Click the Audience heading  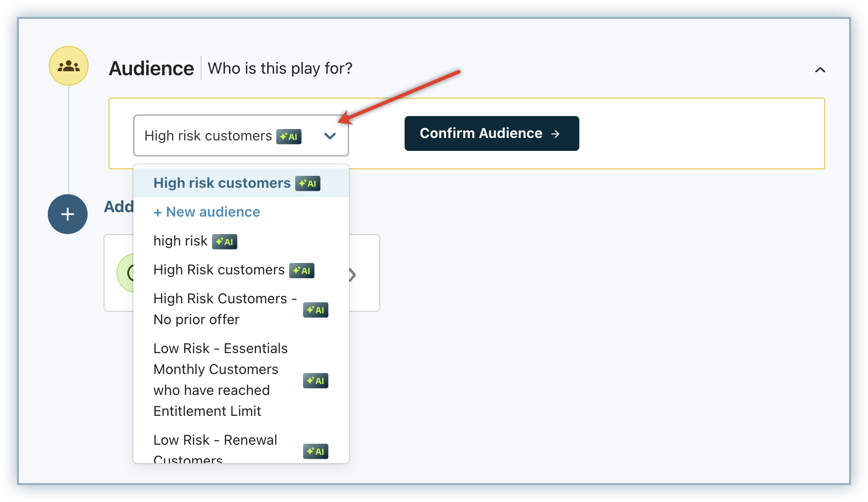pyautogui.click(x=151, y=68)
